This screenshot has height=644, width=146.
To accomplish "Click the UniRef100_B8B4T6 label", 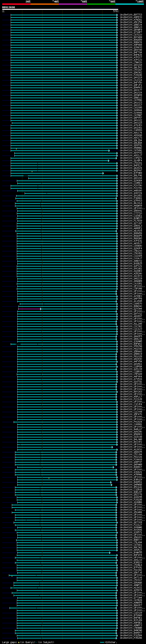I will 131,42.
